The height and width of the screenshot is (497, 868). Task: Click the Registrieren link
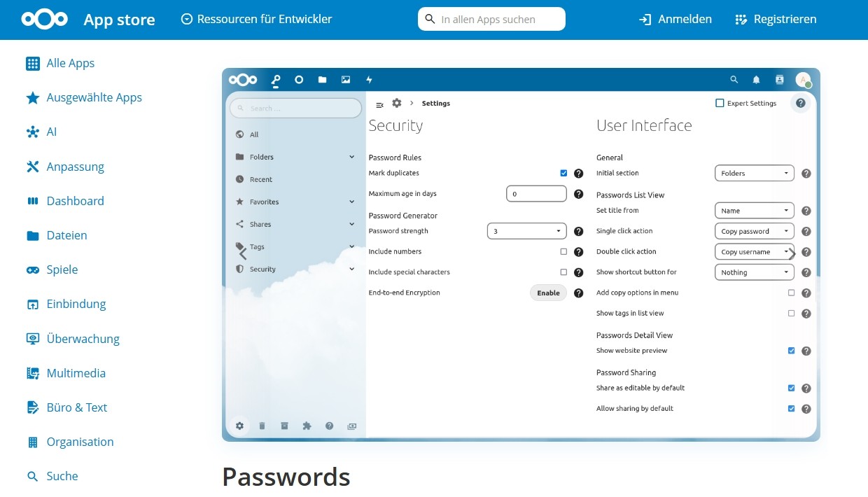pos(776,20)
